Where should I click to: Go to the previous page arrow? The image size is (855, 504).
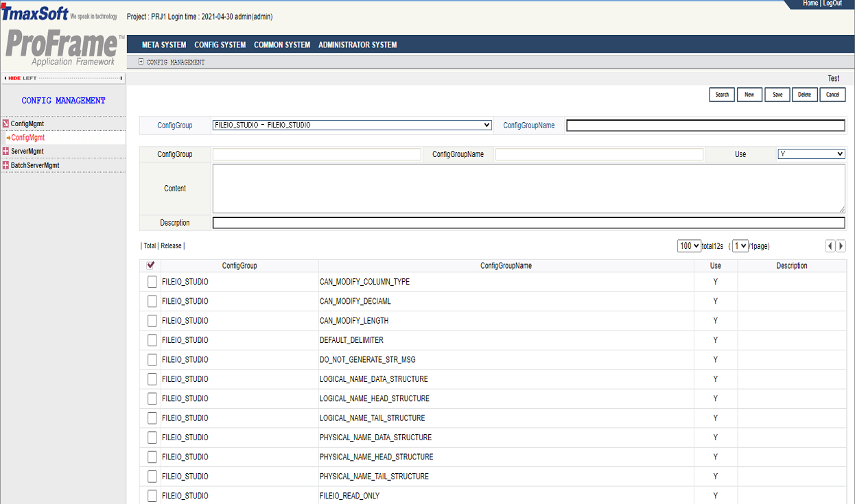click(x=830, y=246)
